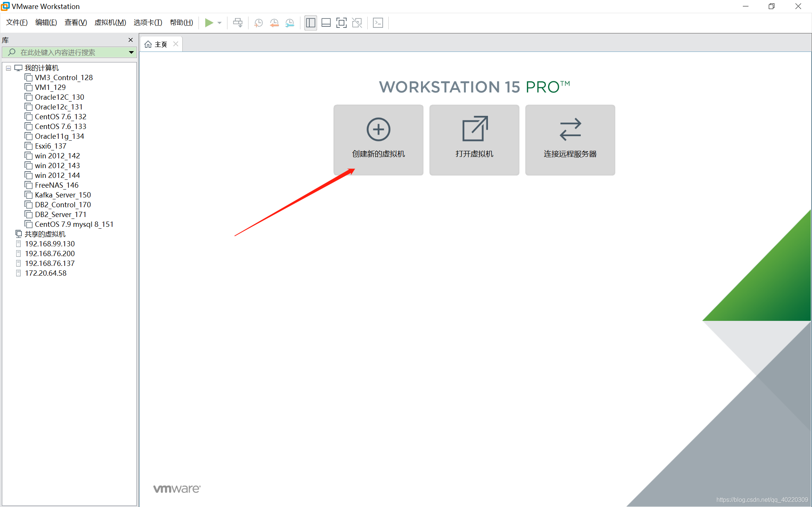This screenshot has width=812, height=507.
Task: Select CentOS 7.6_132 virtual machine
Action: pyautogui.click(x=61, y=117)
